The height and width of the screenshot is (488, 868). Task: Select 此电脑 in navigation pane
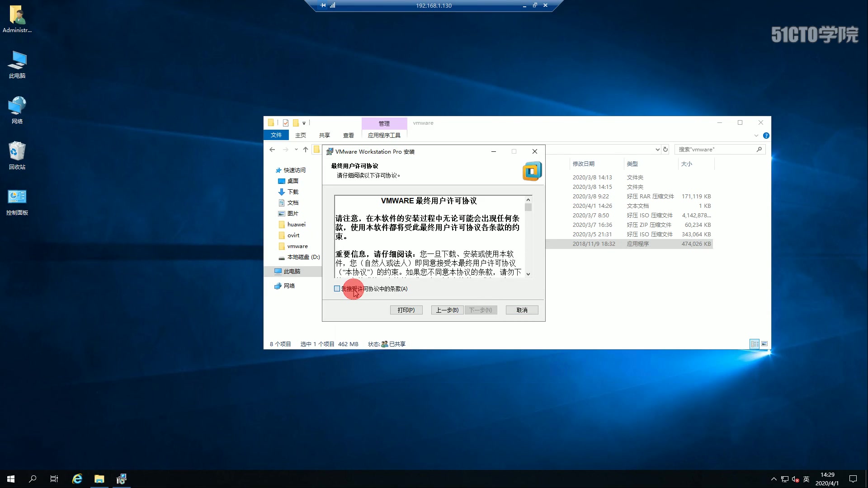tap(292, 272)
